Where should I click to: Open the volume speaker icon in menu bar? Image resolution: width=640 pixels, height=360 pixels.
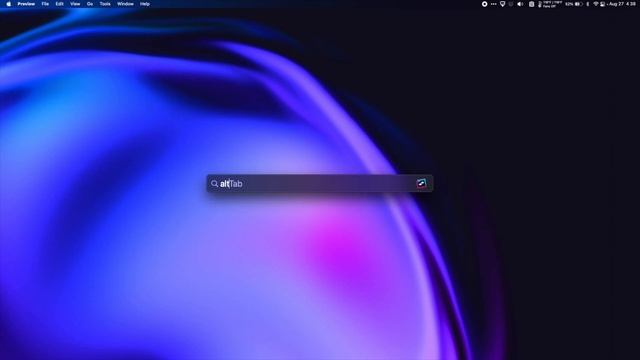pyautogui.click(x=520, y=4)
